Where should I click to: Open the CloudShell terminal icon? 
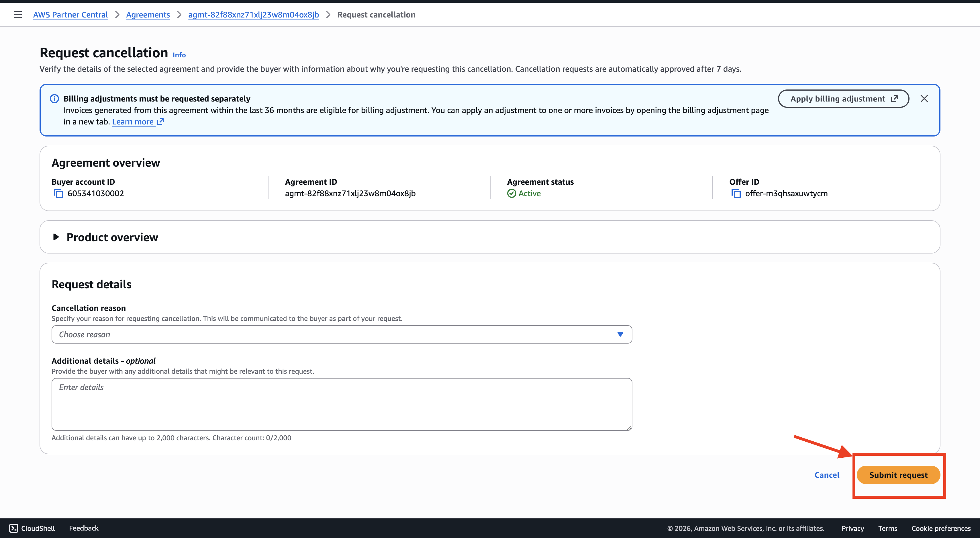[x=14, y=528]
